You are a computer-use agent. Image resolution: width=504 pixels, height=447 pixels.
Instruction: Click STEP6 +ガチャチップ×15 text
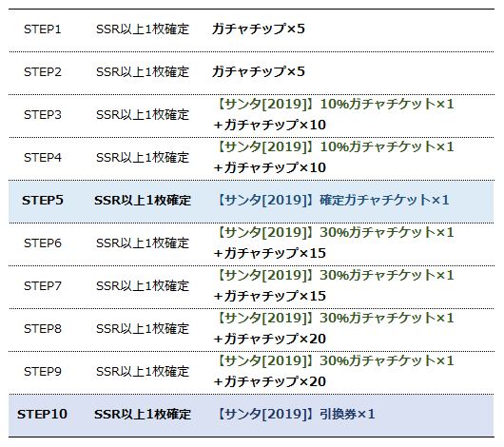(269, 253)
